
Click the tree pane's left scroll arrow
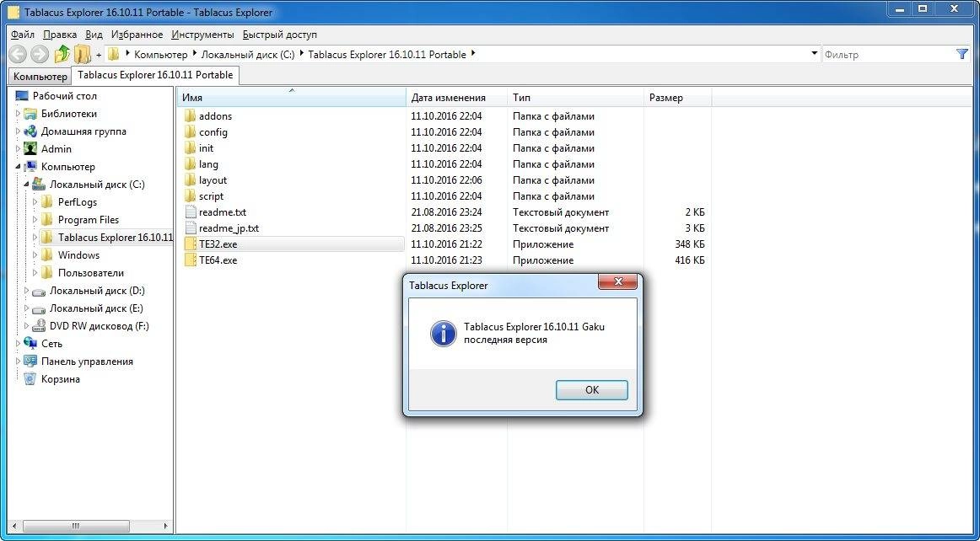pyautogui.click(x=15, y=526)
